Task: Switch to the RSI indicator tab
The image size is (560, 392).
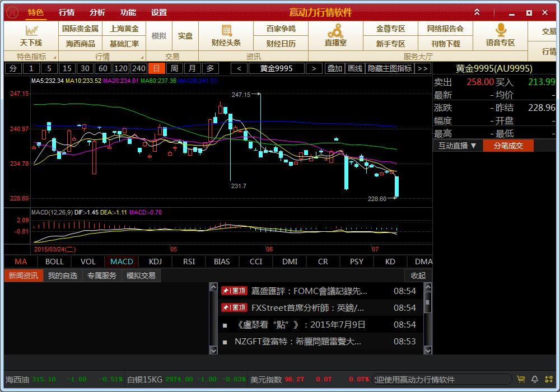Action: [x=189, y=262]
